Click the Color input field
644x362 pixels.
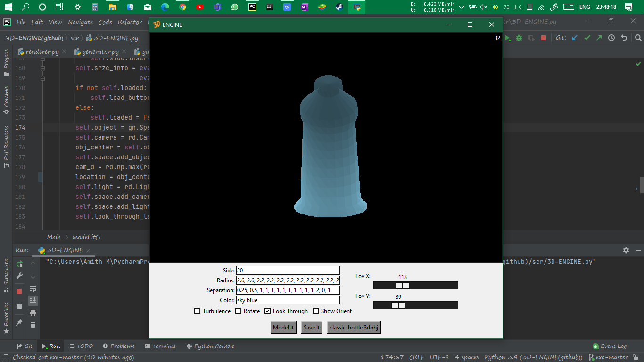coord(288,300)
